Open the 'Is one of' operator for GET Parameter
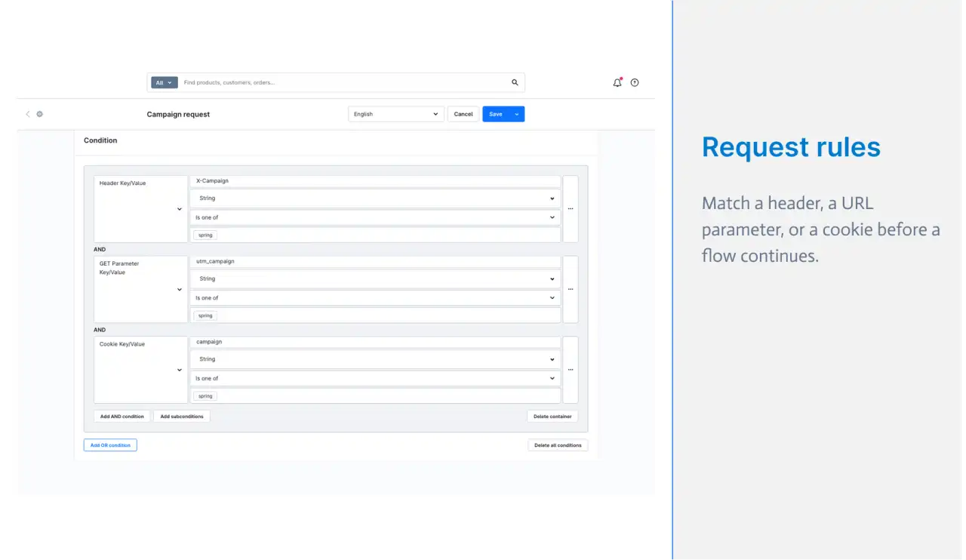 tap(375, 298)
